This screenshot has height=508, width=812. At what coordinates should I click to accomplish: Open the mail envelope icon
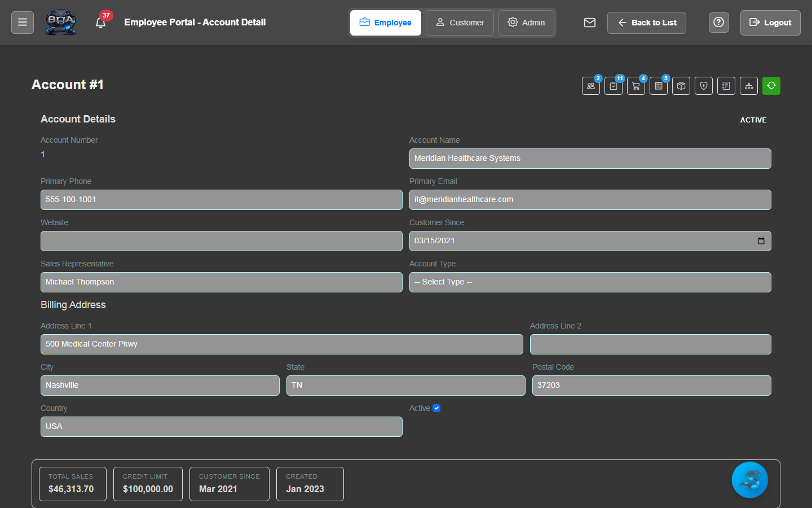coord(590,23)
